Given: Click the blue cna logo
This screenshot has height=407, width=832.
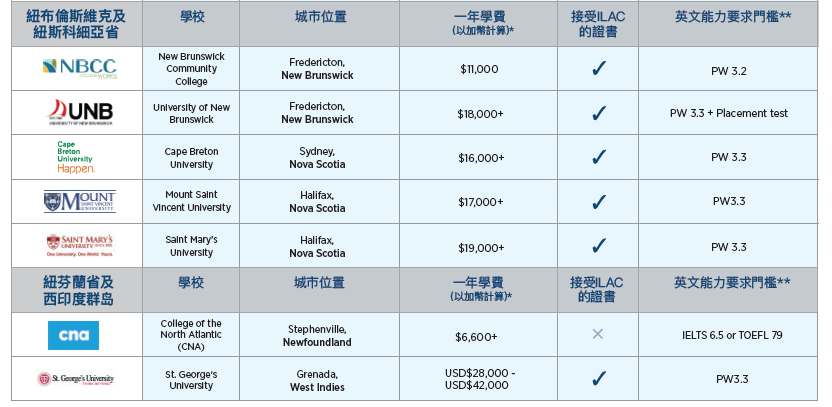Looking at the screenshot, I should click(x=73, y=335).
